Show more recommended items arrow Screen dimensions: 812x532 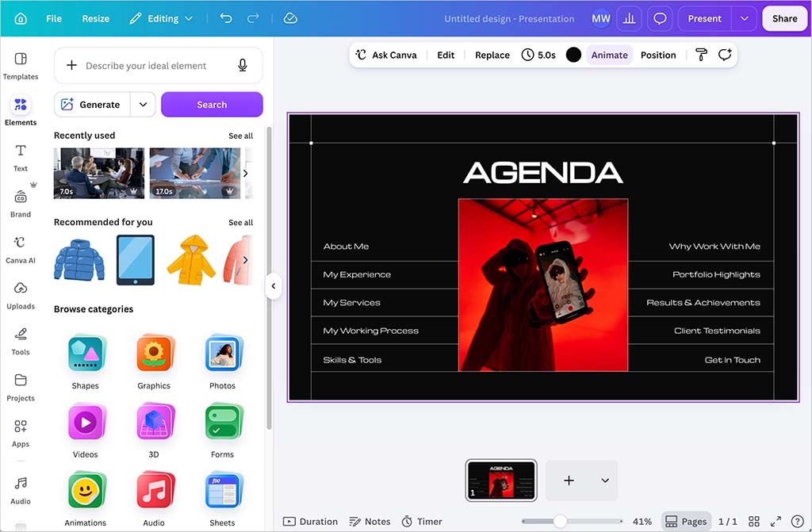[x=246, y=259]
